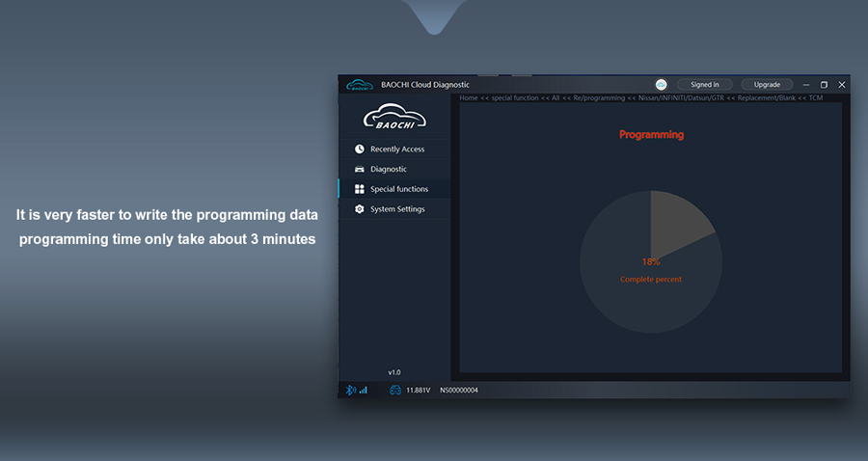Click the Bluetooth status icon
This screenshot has height=461, width=868.
tap(350, 391)
